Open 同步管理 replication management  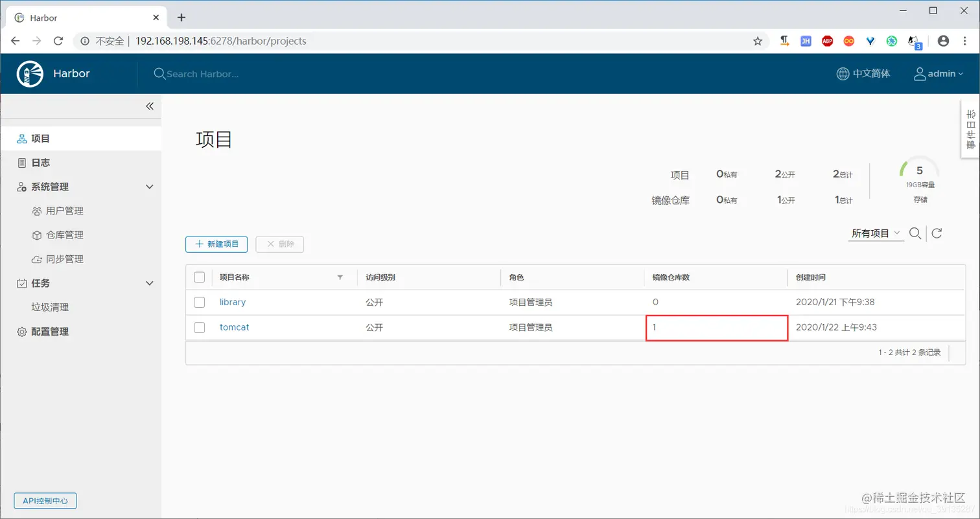(x=65, y=259)
